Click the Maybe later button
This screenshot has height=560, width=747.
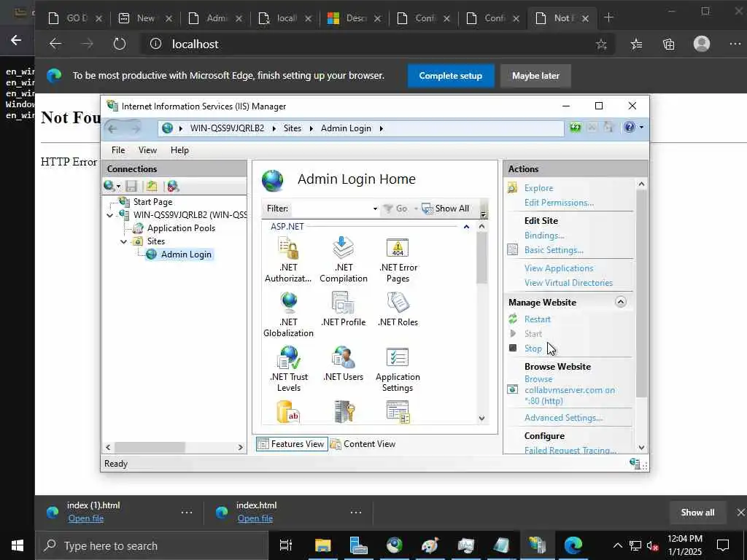click(535, 76)
